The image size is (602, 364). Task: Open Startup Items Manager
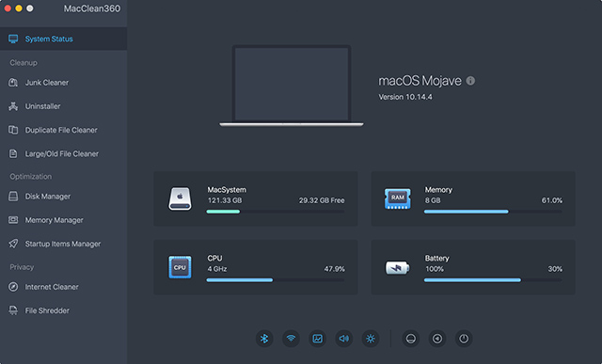tap(63, 245)
